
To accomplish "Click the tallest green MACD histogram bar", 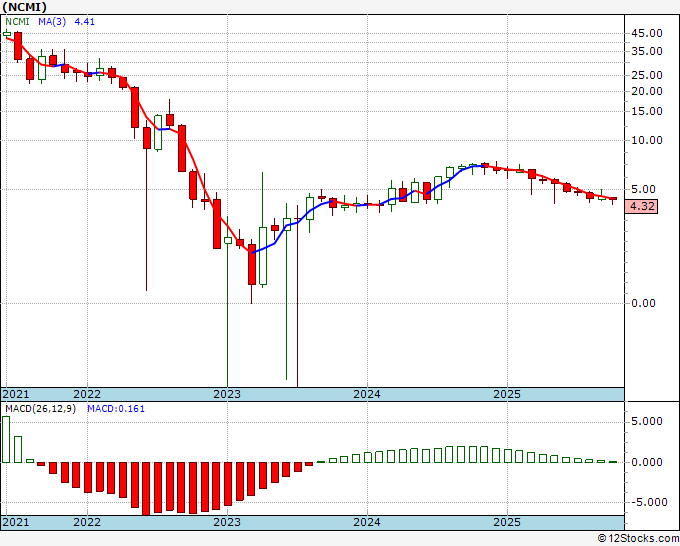I will pos(6,439).
